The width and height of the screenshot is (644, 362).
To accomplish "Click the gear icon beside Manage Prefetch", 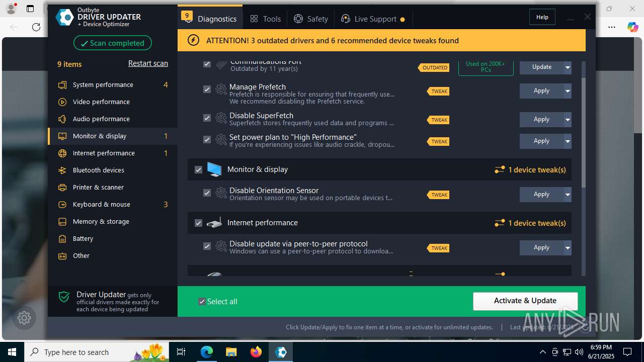I will point(221,89).
